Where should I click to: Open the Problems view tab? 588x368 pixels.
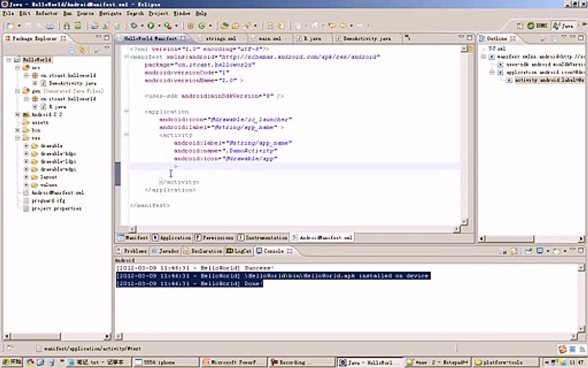pyautogui.click(x=132, y=251)
